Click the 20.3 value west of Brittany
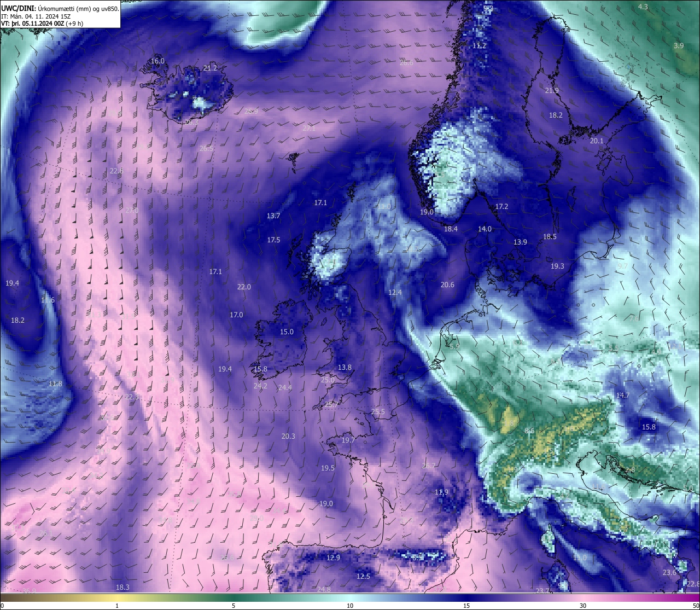The image size is (700, 610). pos(288,436)
